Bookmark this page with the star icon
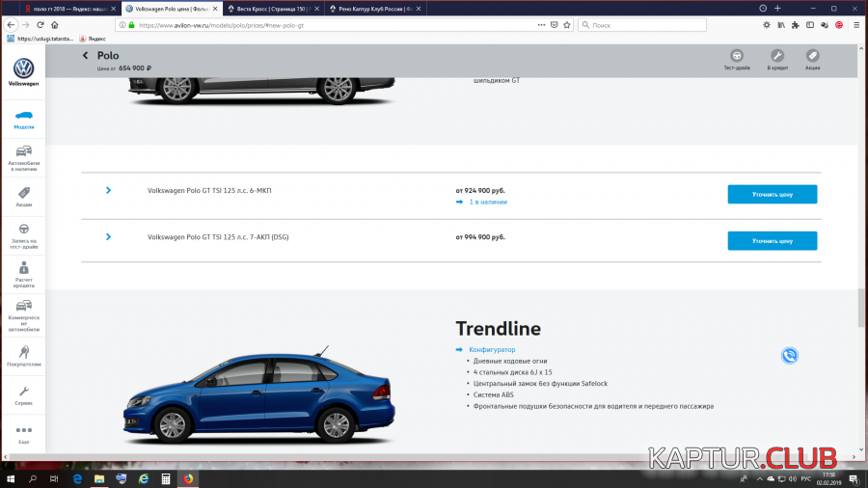 point(567,25)
